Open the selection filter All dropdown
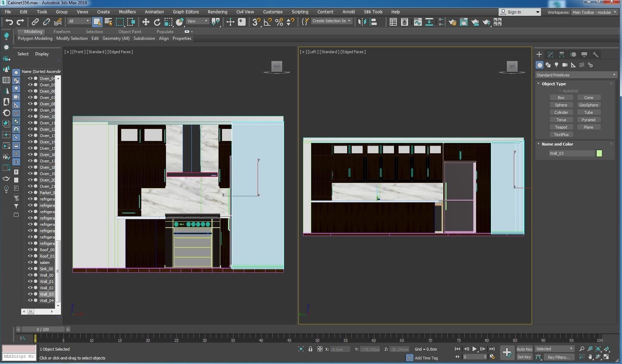Image resolution: width=622 pixels, height=364 pixels. point(79,21)
